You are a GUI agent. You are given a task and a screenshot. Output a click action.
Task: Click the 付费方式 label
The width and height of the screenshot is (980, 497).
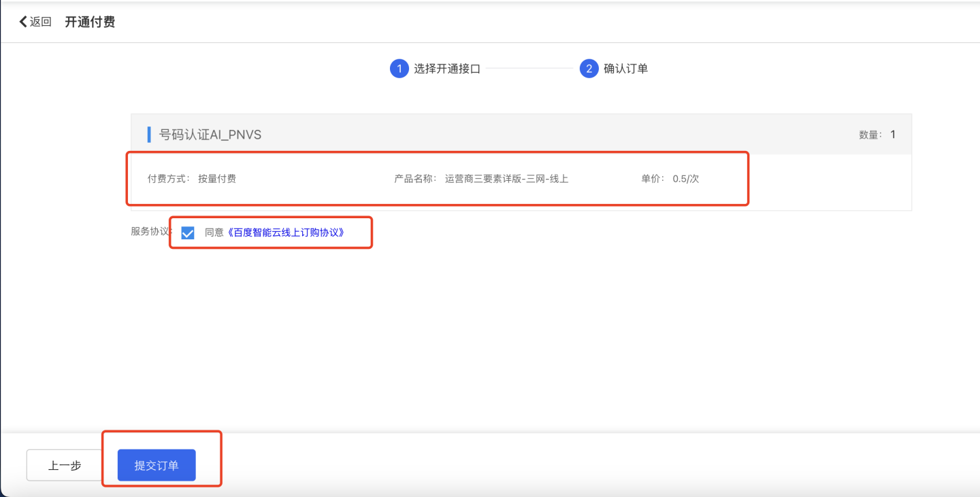click(169, 179)
